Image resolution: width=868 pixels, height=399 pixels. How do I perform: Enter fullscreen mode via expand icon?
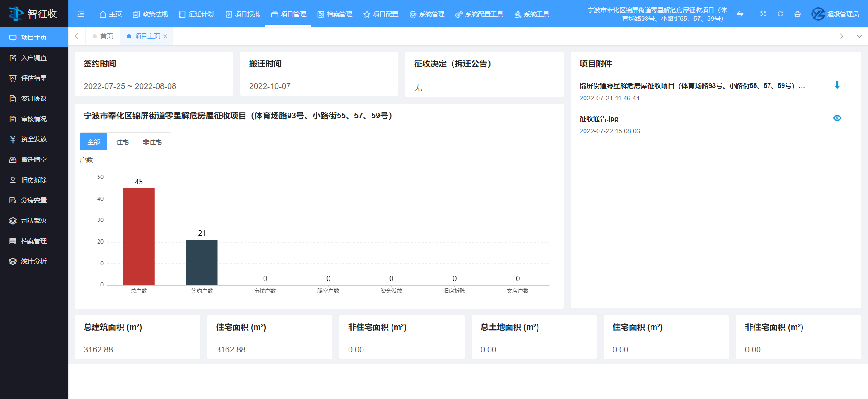tap(763, 14)
